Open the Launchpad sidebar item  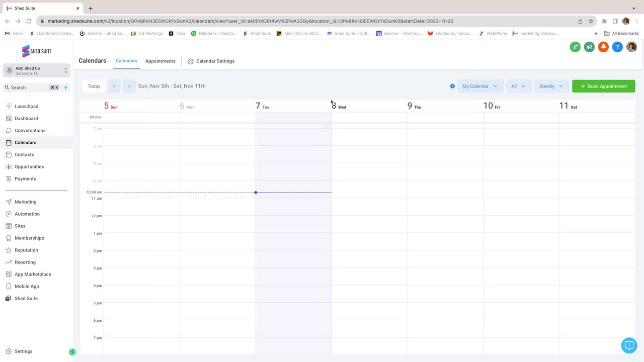coord(26,107)
